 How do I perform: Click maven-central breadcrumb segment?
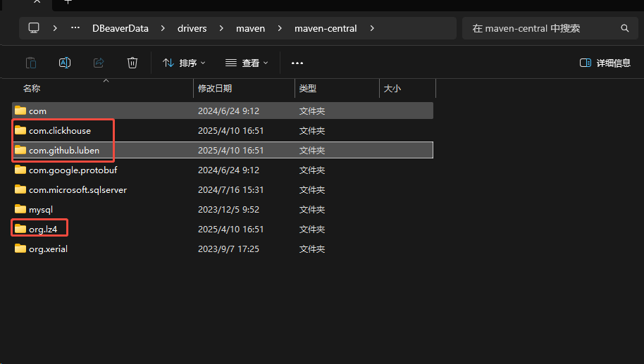(x=326, y=28)
